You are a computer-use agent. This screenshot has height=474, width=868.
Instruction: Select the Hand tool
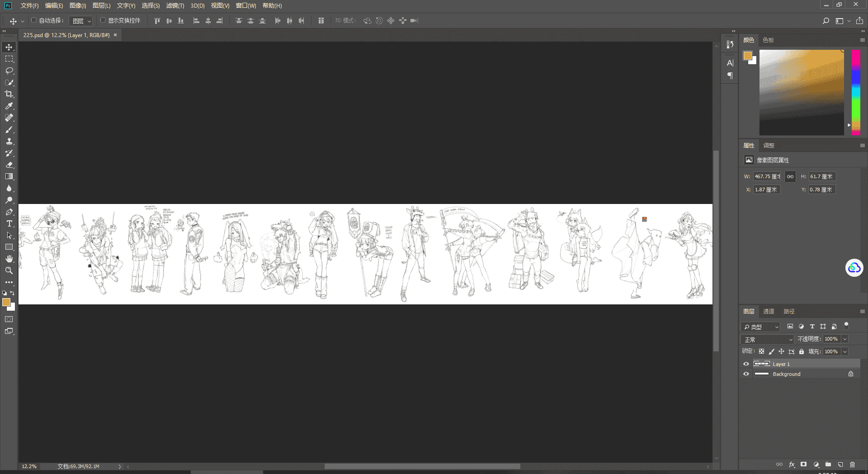[x=9, y=259]
